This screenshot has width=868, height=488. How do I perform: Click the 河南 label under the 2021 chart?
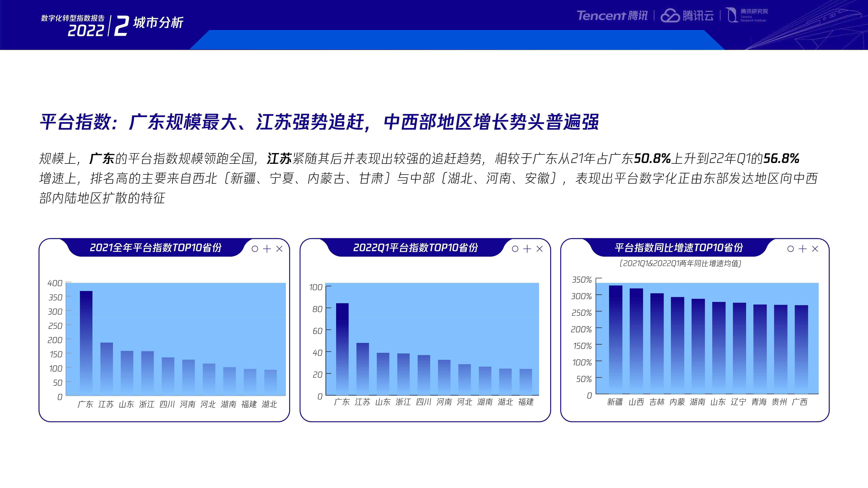tap(188, 404)
